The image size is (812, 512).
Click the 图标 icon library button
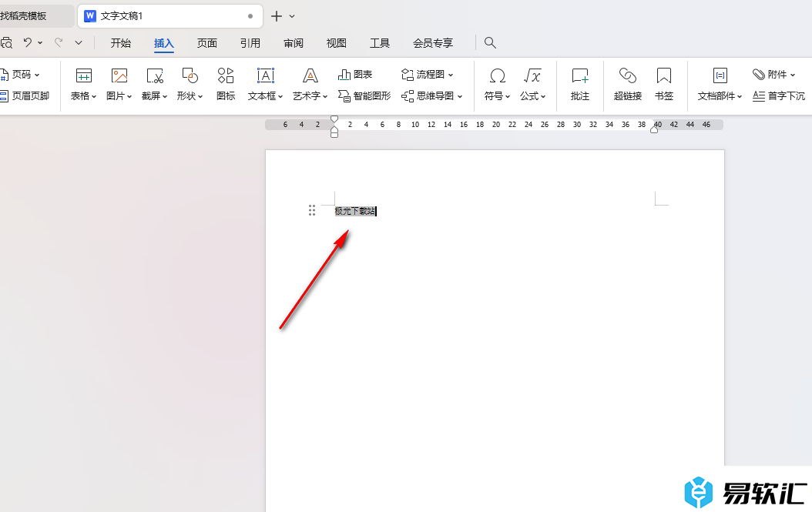(226, 85)
